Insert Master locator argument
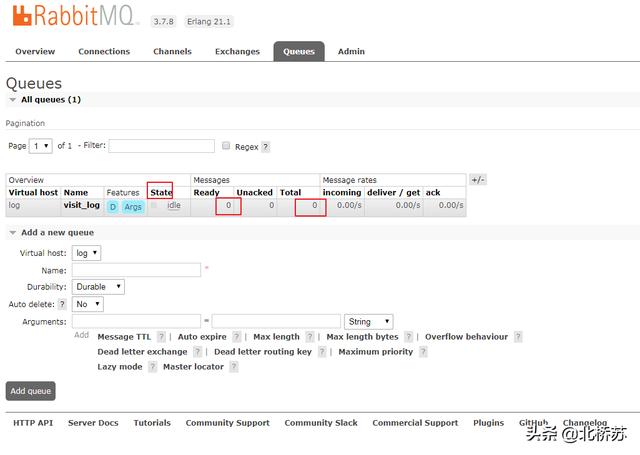 (x=193, y=367)
